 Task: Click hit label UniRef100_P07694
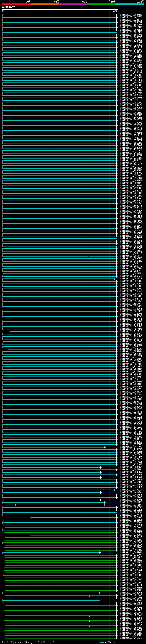131,133
